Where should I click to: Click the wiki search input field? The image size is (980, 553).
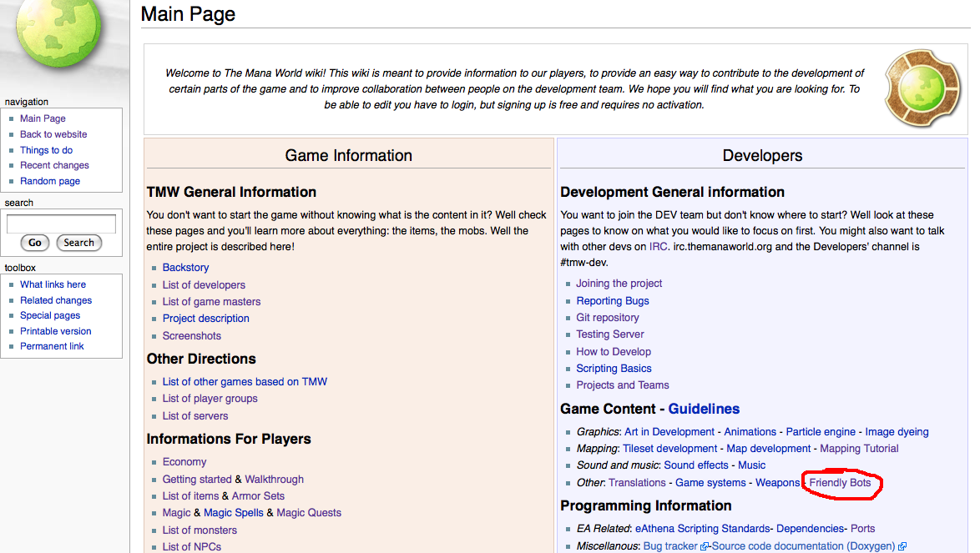61,224
